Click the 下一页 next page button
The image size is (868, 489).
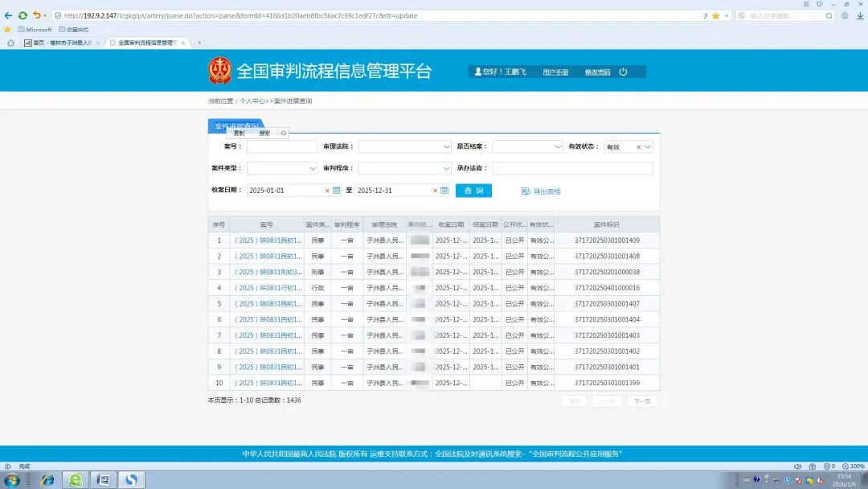pyautogui.click(x=641, y=401)
